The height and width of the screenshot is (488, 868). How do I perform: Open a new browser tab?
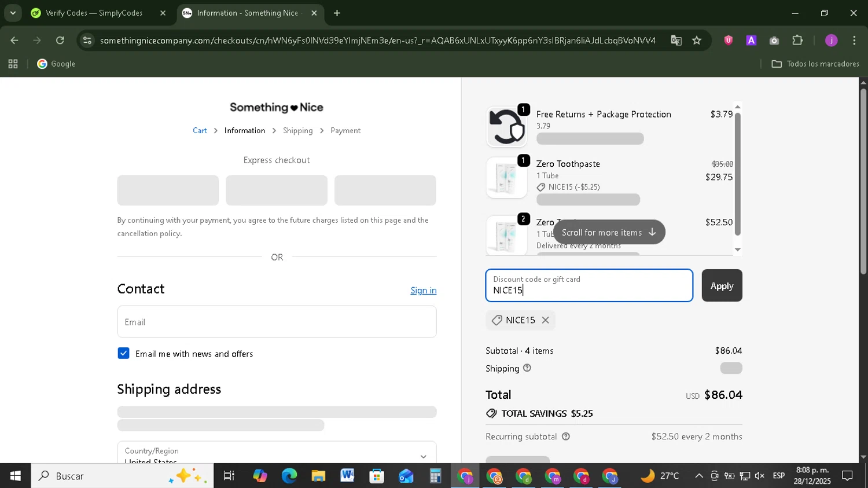click(x=337, y=13)
